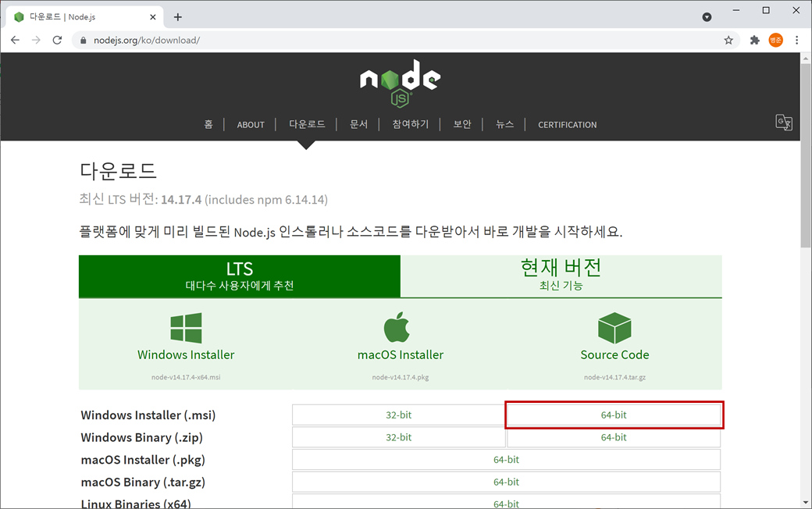Download macOS Binary (.tar.gz) 64-bit
This screenshot has height=509, width=812.
pyautogui.click(x=506, y=482)
